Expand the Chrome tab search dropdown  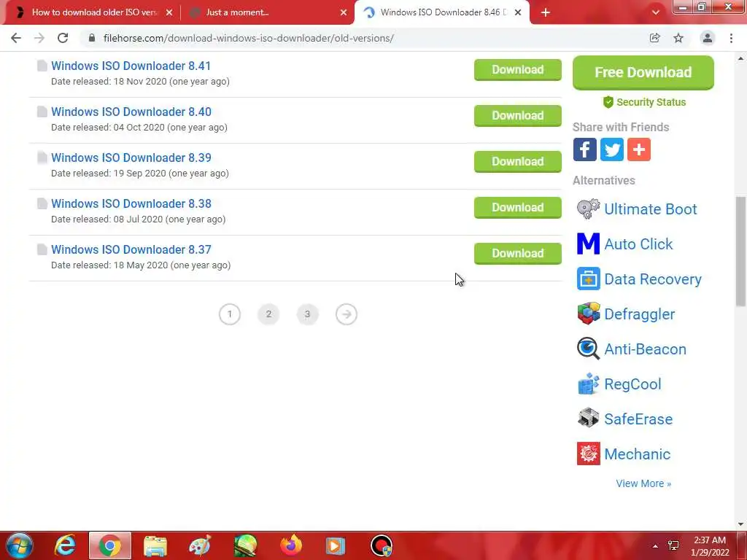tap(656, 12)
